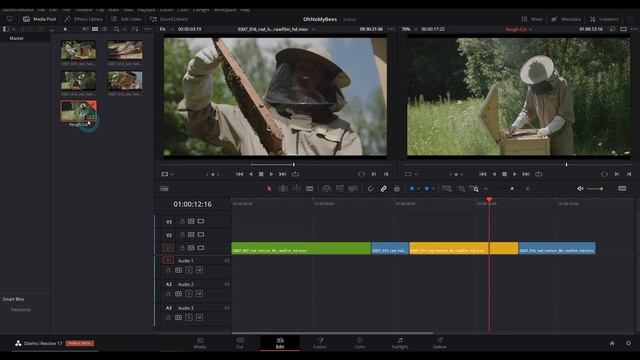Play the source viewer clip
Image resolution: width=640 pixels, height=360 pixels.
271,174
